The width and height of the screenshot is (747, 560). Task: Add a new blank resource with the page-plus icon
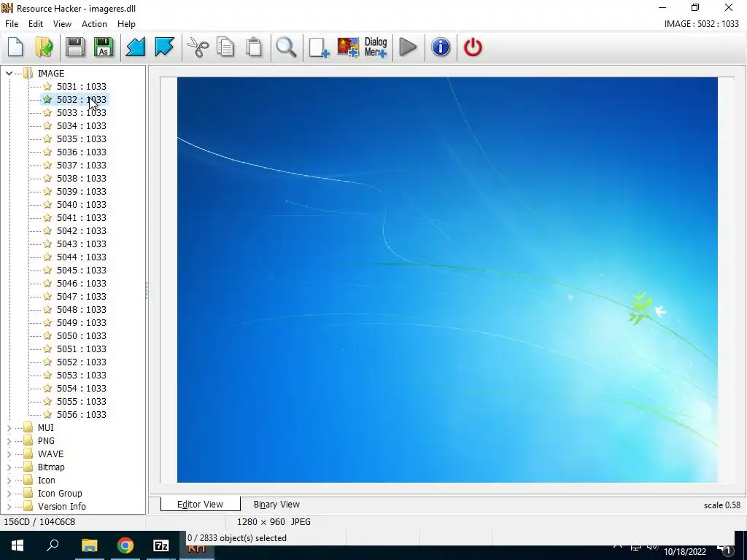[319, 47]
